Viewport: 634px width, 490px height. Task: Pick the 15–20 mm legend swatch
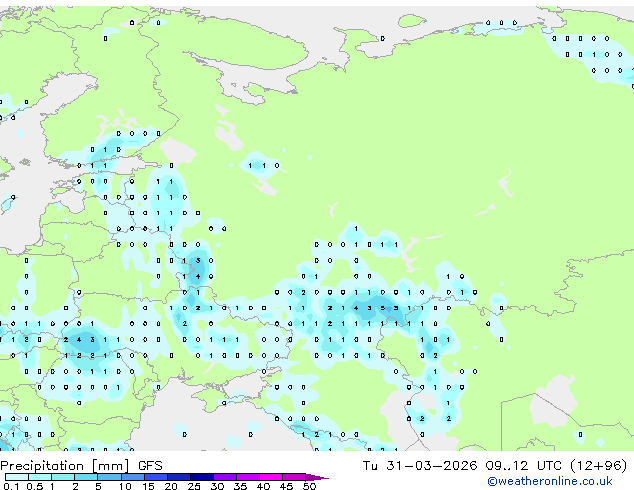156,477
